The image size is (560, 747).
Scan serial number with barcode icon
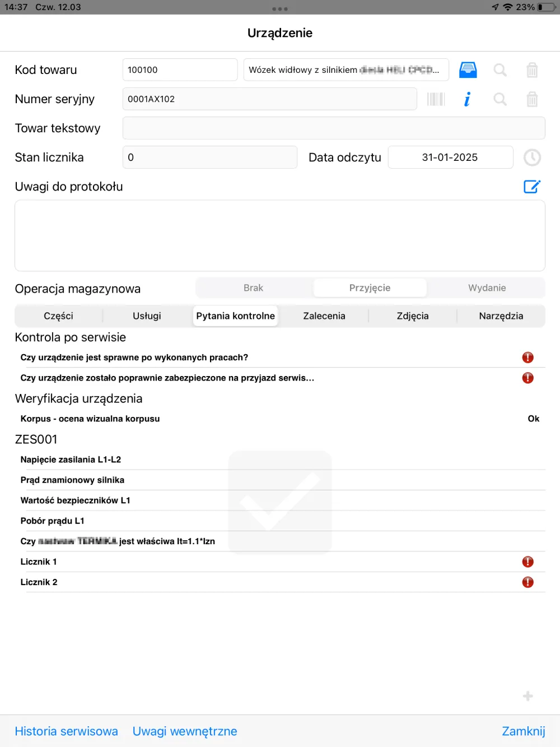click(x=436, y=99)
